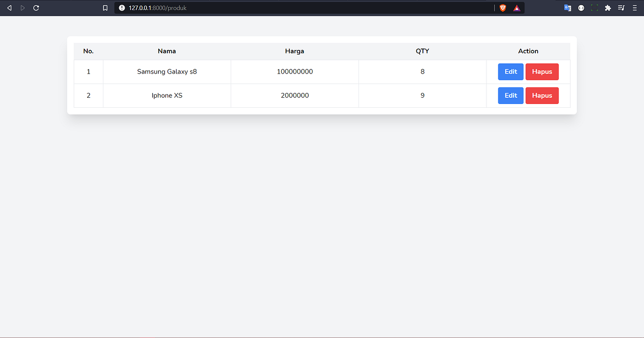Screen dimensions: 644x338
Task: Edit the Samsung Galaxy s8 product
Action: click(510, 71)
